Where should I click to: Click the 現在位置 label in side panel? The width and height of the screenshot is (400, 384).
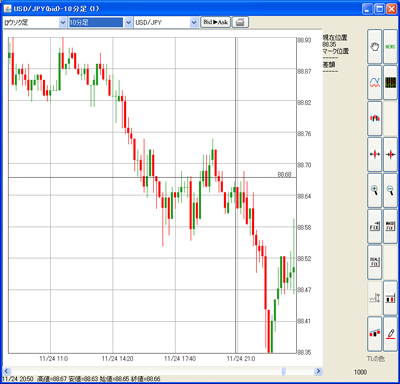335,37
